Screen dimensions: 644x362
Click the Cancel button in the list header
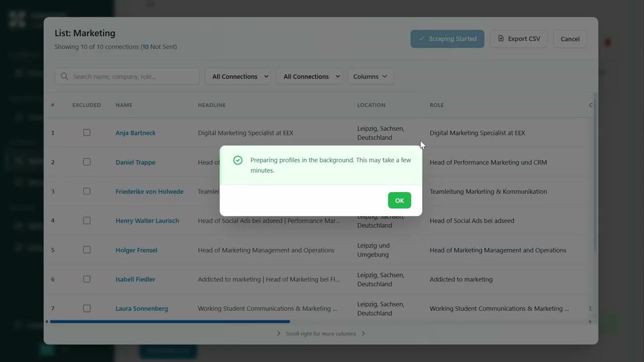[570, 39]
